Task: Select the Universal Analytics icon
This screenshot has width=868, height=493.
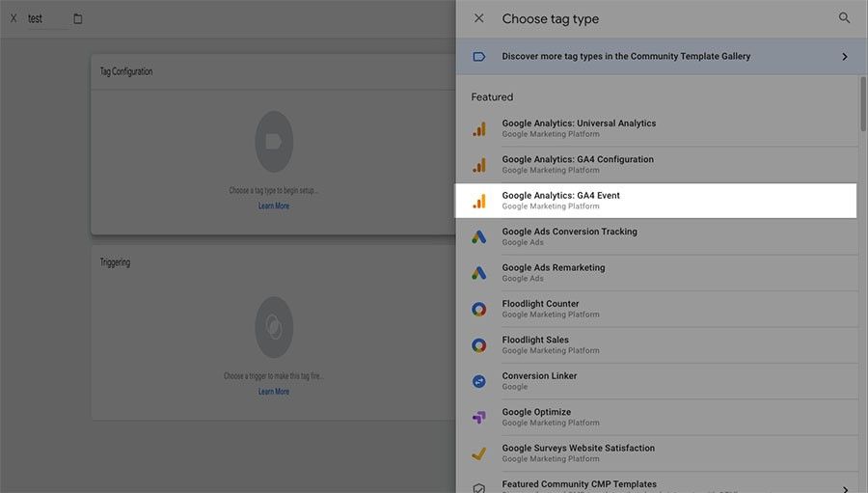Action: (x=478, y=128)
